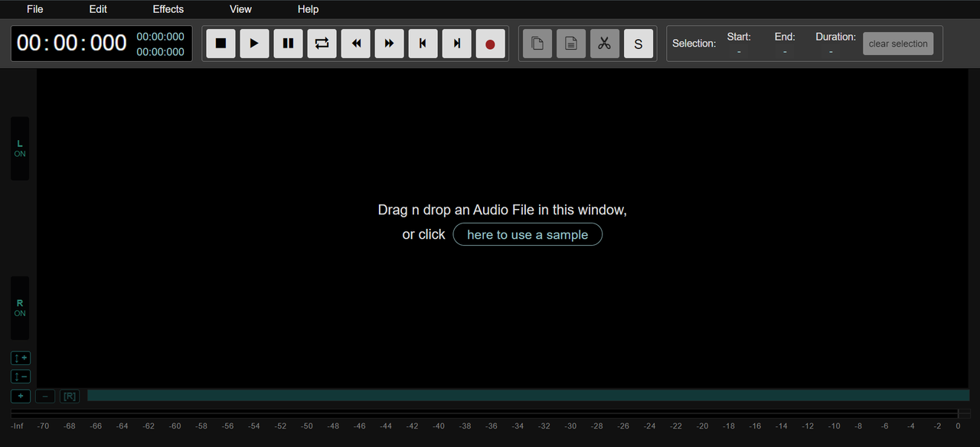Toggle the loop playback button

(322, 44)
